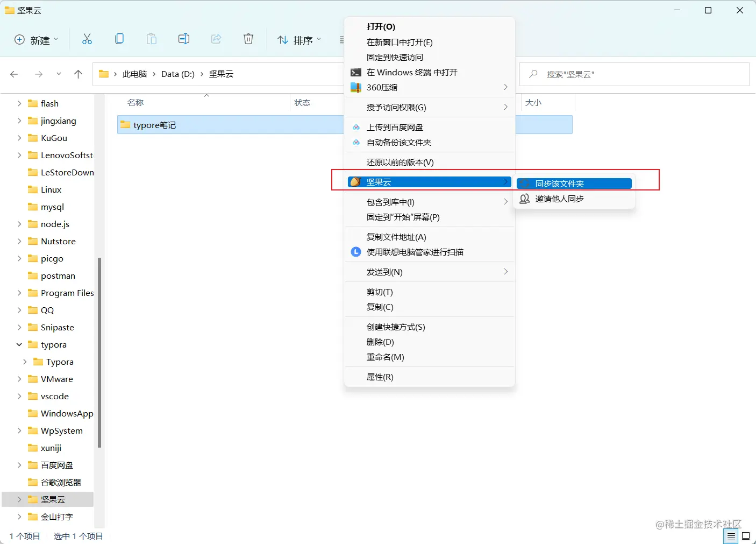This screenshot has width=756, height=544.
Task: Select 同步该文件夹 in the submenu
Action: (x=574, y=183)
